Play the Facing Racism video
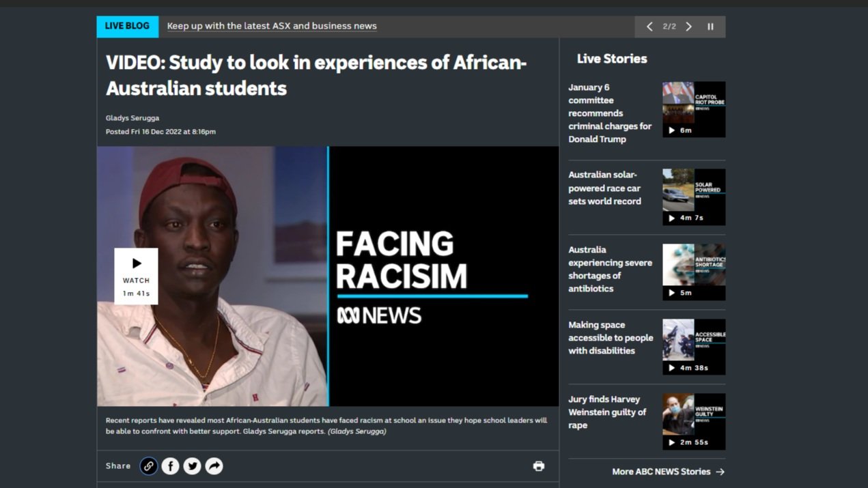This screenshot has width=868, height=488. 136,276
